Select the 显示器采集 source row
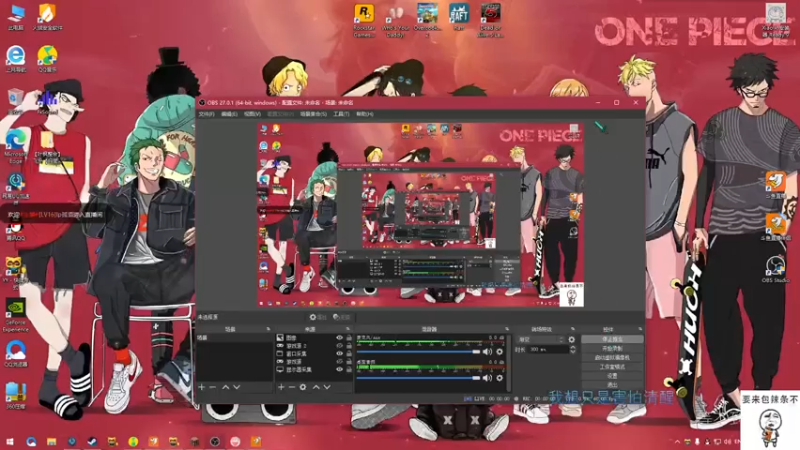800x450 pixels. click(x=315, y=369)
